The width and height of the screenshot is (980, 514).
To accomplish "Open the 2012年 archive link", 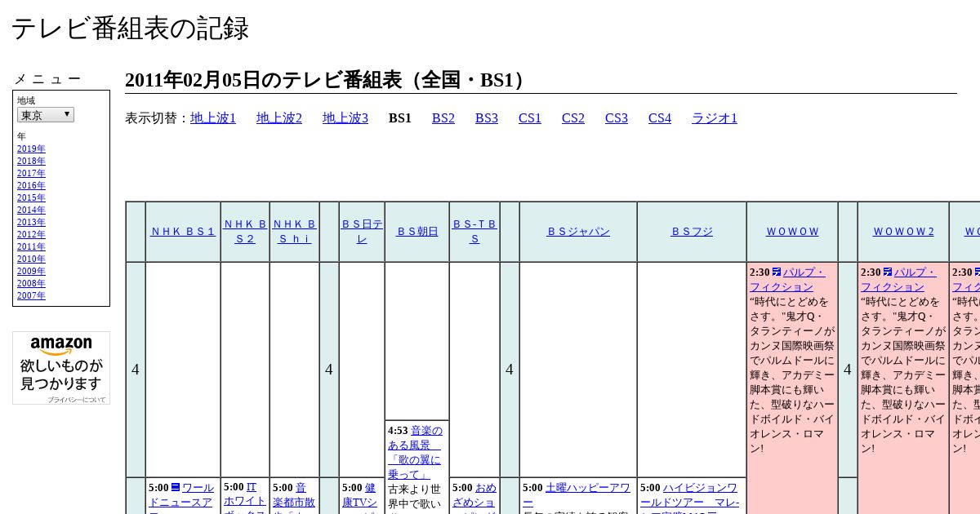I will coord(31,235).
